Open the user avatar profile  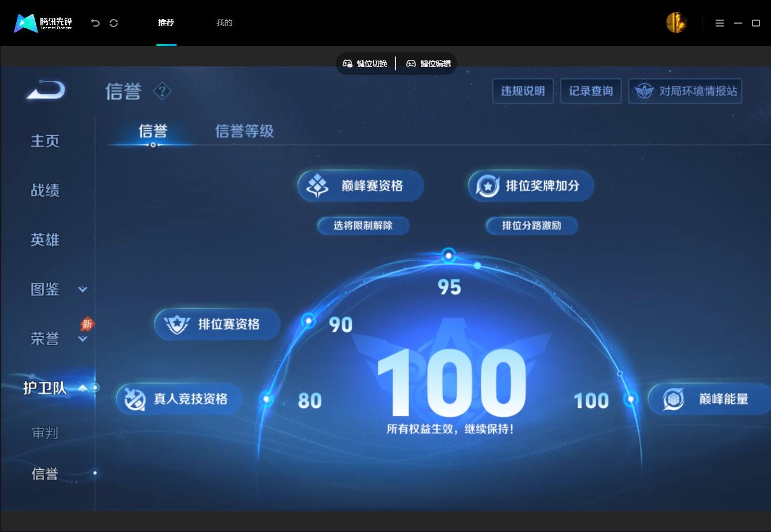(x=676, y=23)
